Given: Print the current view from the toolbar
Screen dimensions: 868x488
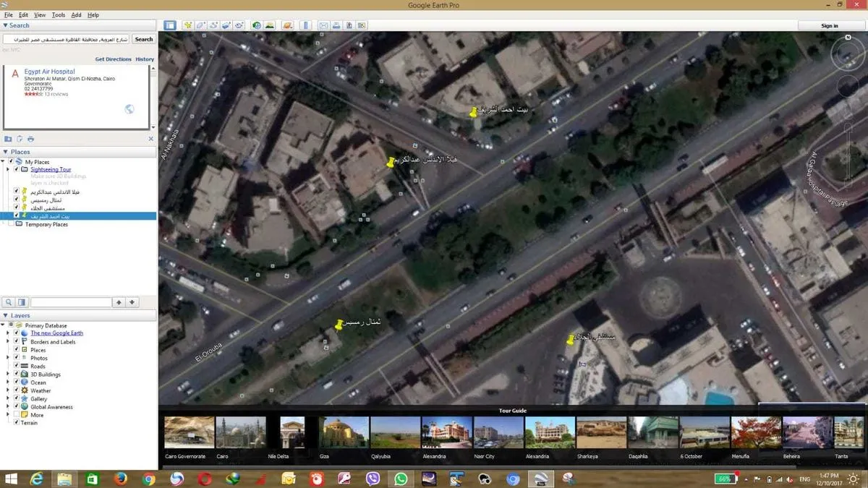Looking at the screenshot, I should point(336,25).
